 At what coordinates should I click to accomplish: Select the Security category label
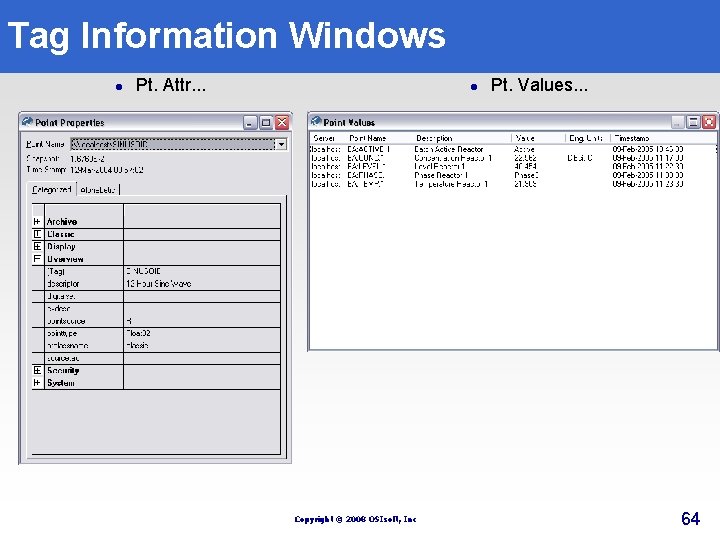pos(63,370)
